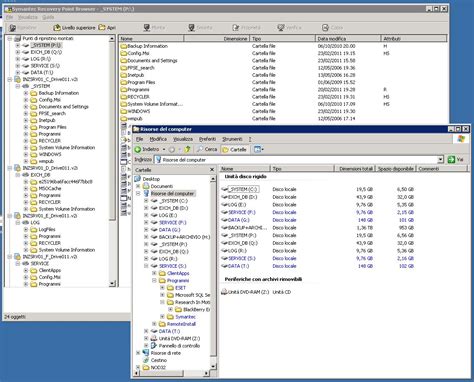Open Modifica menu in Explorer
The width and height of the screenshot is (474, 382).
[x=158, y=139]
